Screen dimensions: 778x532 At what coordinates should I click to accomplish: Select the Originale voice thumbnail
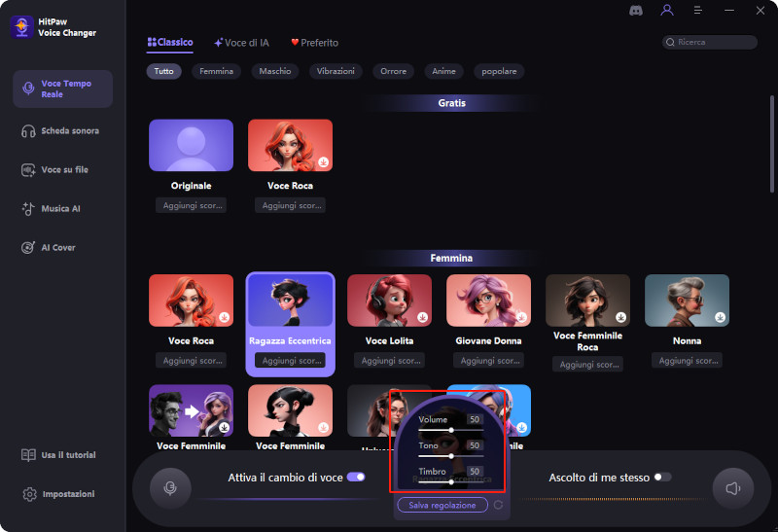click(191, 146)
